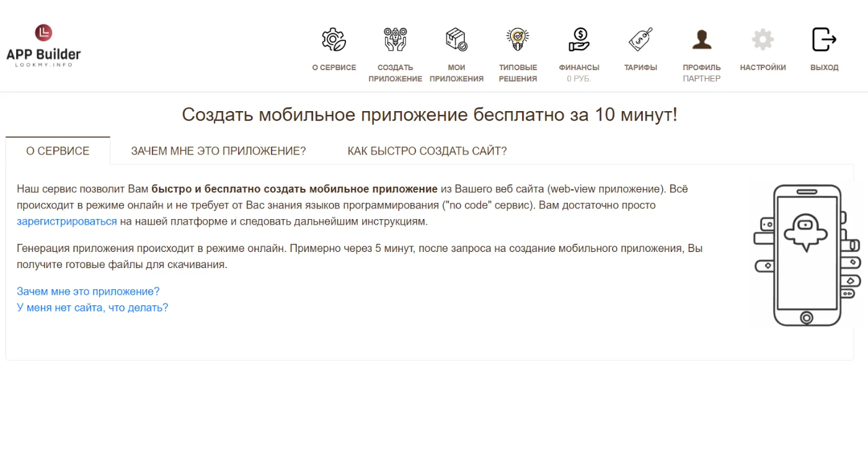
Task: Open the Настройки gear icon
Action: pos(763,39)
